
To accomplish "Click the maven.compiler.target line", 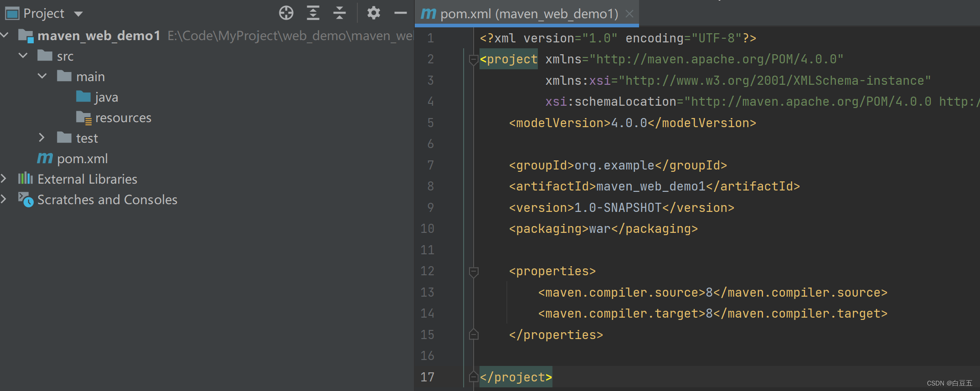I will (x=713, y=314).
